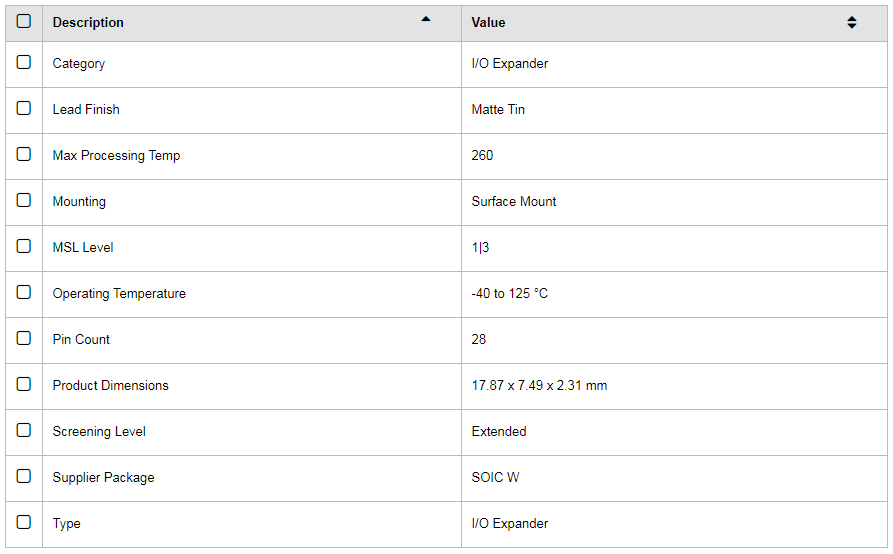Enable the Supplier Package row checkbox

[24, 476]
